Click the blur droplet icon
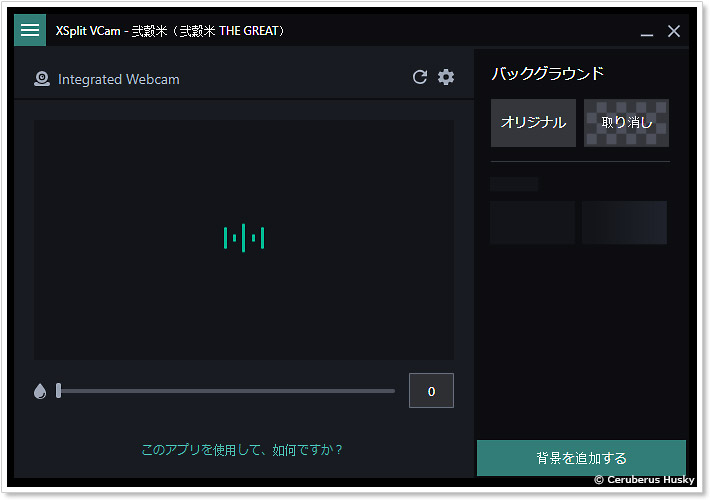Screen dimensions: 710x500 tap(40, 391)
